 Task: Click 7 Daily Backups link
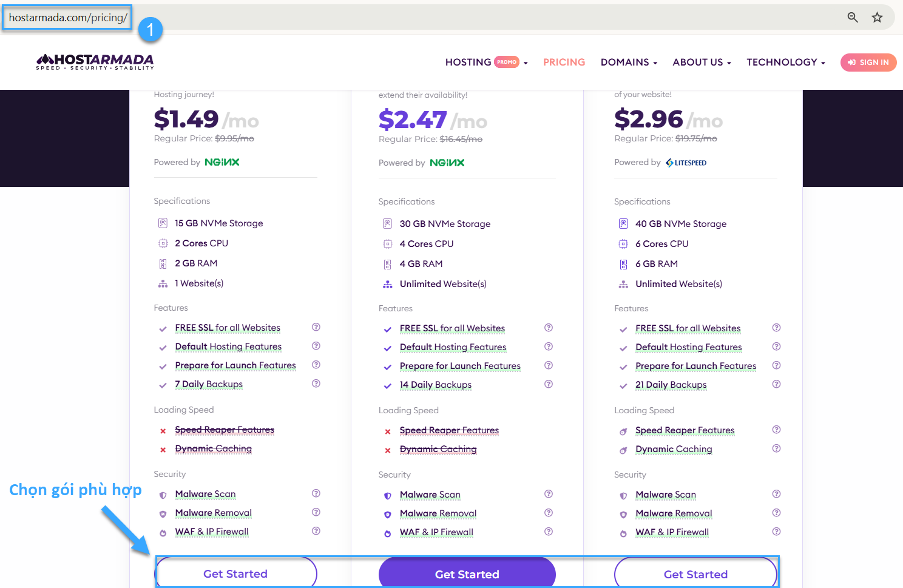tap(209, 384)
